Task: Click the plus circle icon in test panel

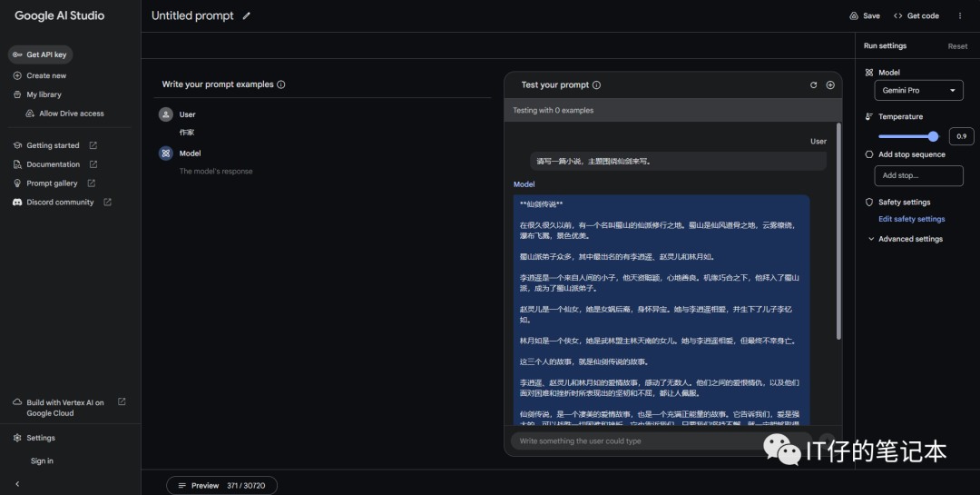Action: [x=829, y=85]
